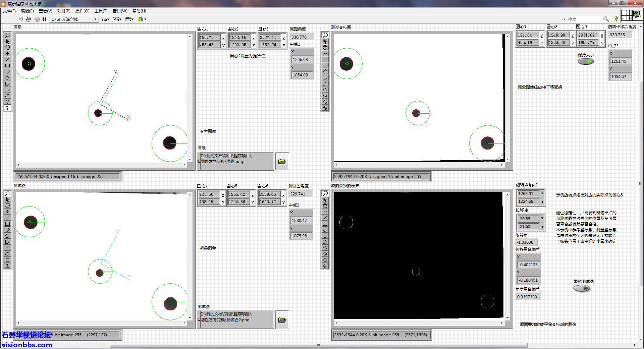The image size is (644, 349).
Task: Click the bottom horizontal window scrollbar
Action: [x=319, y=345]
